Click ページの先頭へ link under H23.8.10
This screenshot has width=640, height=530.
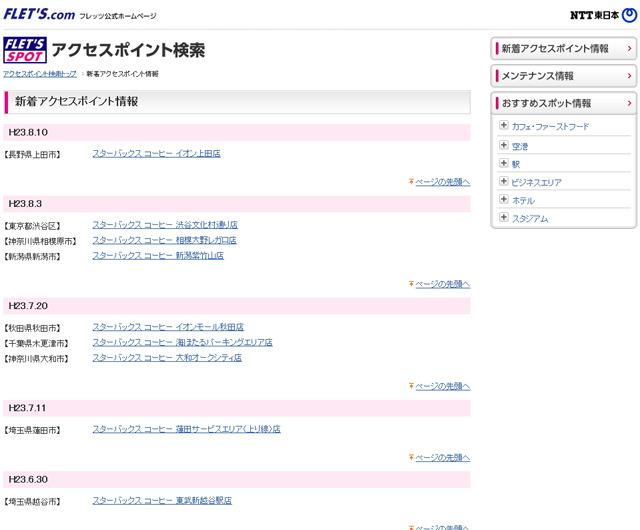pyautogui.click(x=442, y=182)
